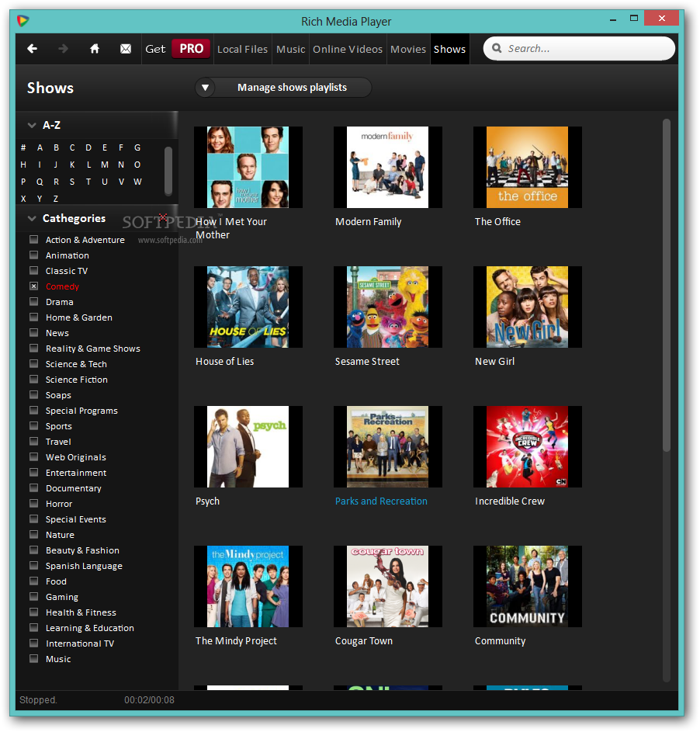This screenshot has height=732, width=700.
Task: Click the shows grid vertical scrollbar
Action: pos(667,285)
